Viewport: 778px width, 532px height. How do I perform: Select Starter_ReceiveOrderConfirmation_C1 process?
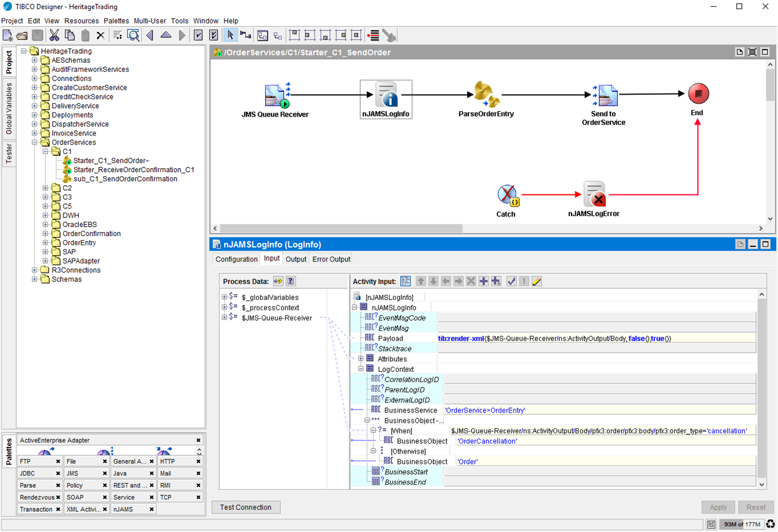point(134,170)
